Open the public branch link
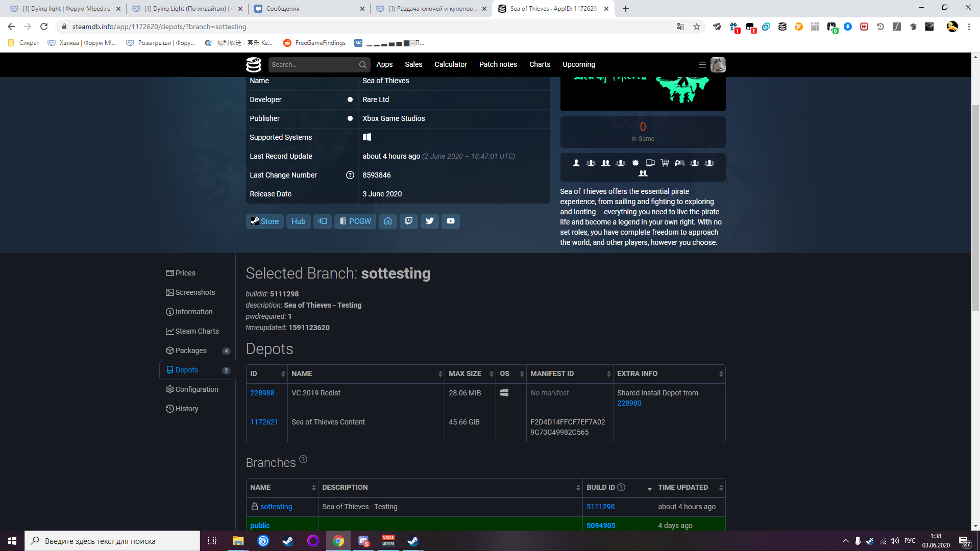This screenshot has width=980, height=551. (x=260, y=525)
